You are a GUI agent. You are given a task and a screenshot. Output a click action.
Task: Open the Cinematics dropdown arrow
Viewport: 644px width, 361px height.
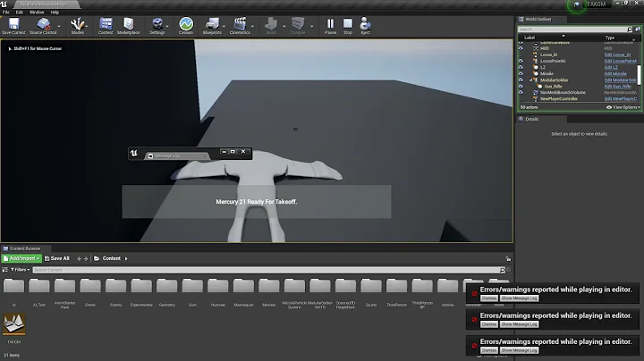click(252, 26)
